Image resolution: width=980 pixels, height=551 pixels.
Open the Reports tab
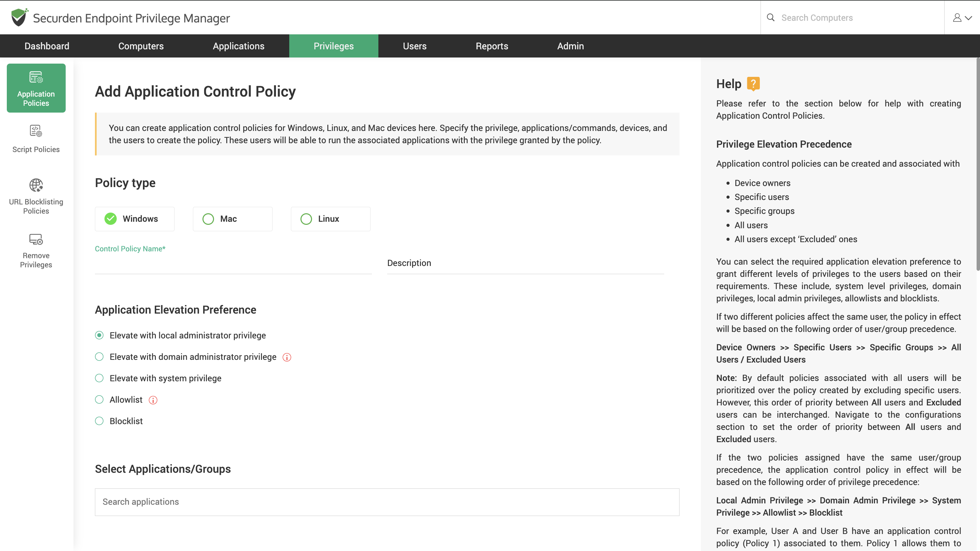(x=492, y=46)
